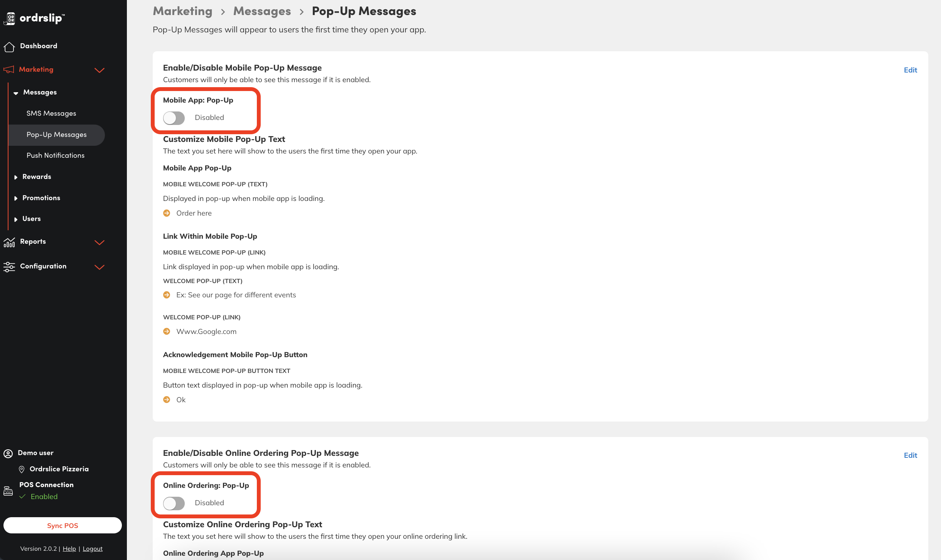Image resolution: width=941 pixels, height=560 pixels.
Task: Click the POS Connection register icon
Action: point(8,491)
